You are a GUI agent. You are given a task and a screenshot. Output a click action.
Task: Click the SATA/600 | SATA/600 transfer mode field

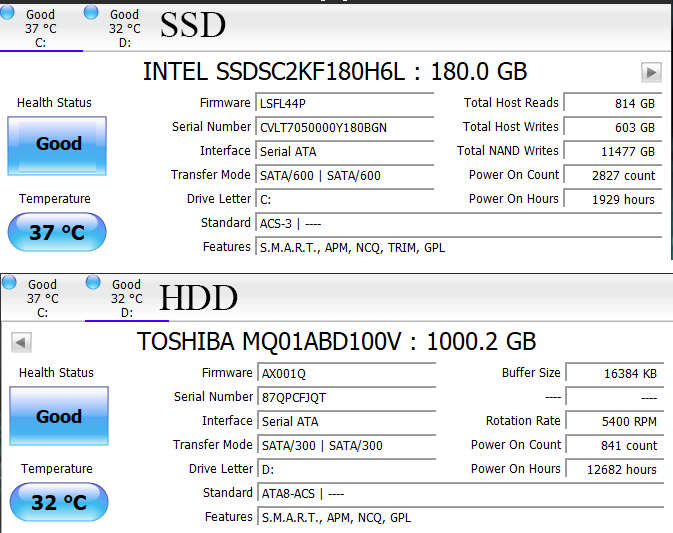point(345,176)
